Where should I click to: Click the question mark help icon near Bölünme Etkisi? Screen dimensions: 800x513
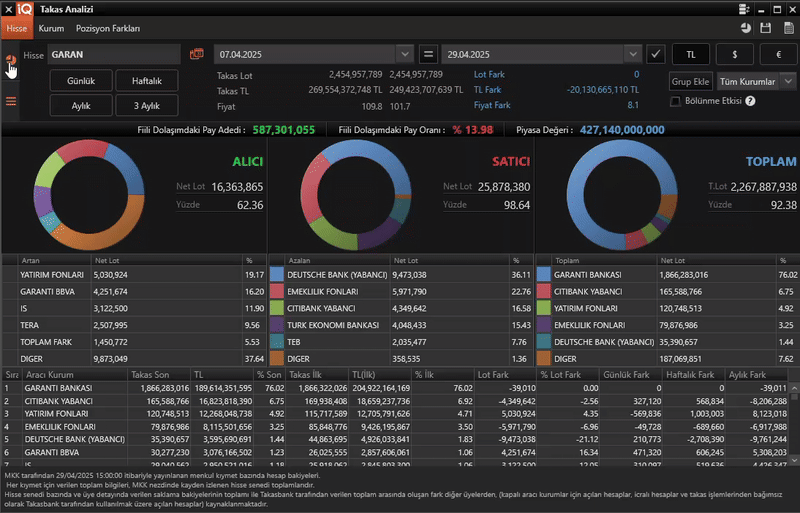pyautogui.click(x=750, y=101)
